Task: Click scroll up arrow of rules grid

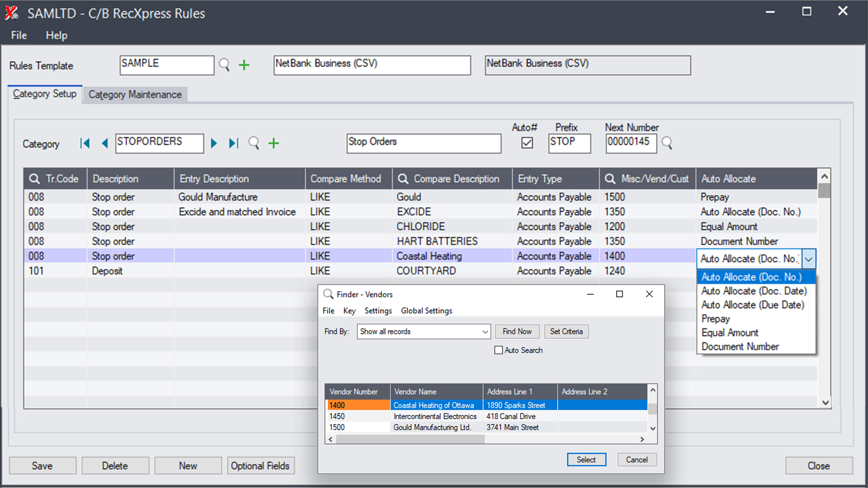Action: [824, 176]
